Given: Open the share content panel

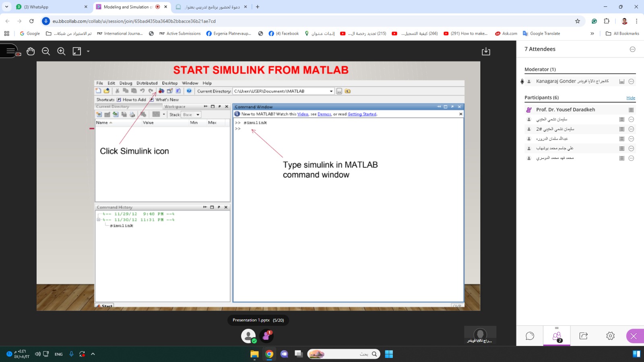Looking at the screenshot, I should tap(583, 336).
